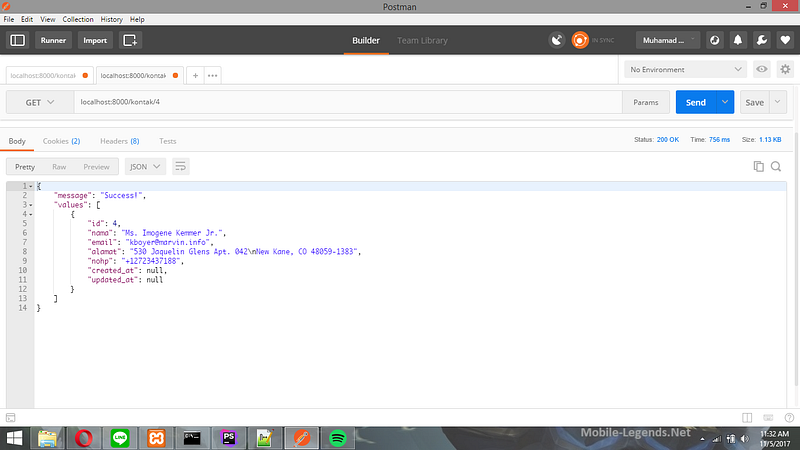Switch to the Cookies (2) tab
Screen dimensions: 800x450
(x=61, y=141)
